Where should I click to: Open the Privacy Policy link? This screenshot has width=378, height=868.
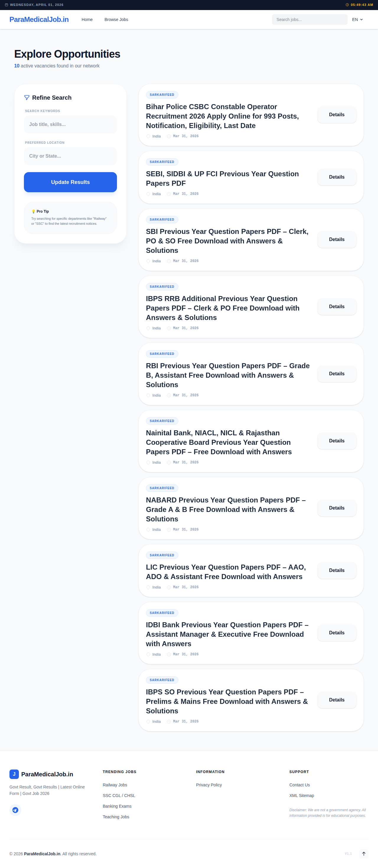[x=209, y=785]
